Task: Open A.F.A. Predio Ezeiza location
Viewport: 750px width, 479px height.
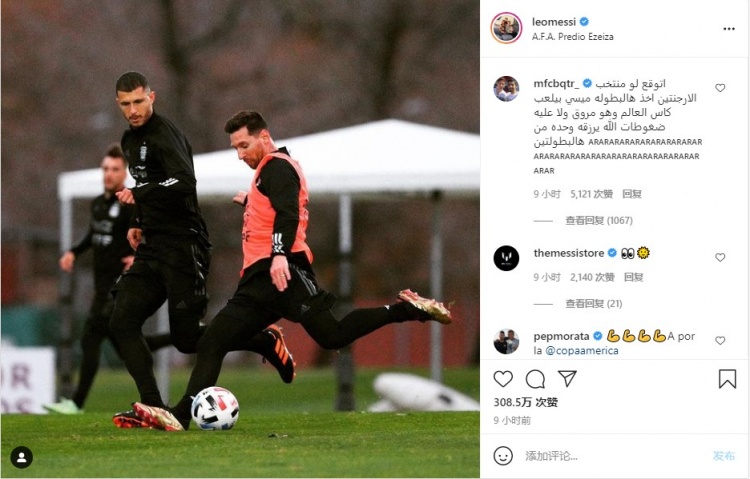Action: pyautogui.click(x=573, y=37)
